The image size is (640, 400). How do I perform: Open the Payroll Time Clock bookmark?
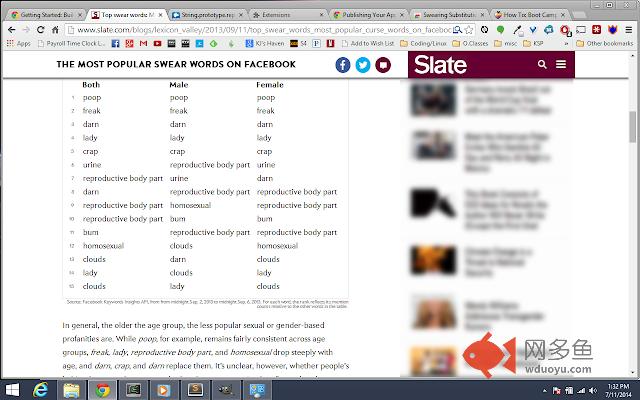[x=71, y=43]
